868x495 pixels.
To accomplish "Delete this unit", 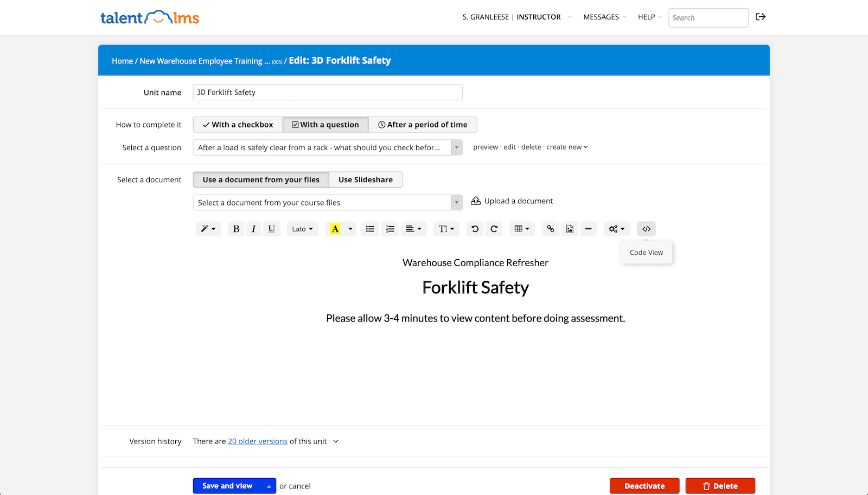I will coord(720,486).
